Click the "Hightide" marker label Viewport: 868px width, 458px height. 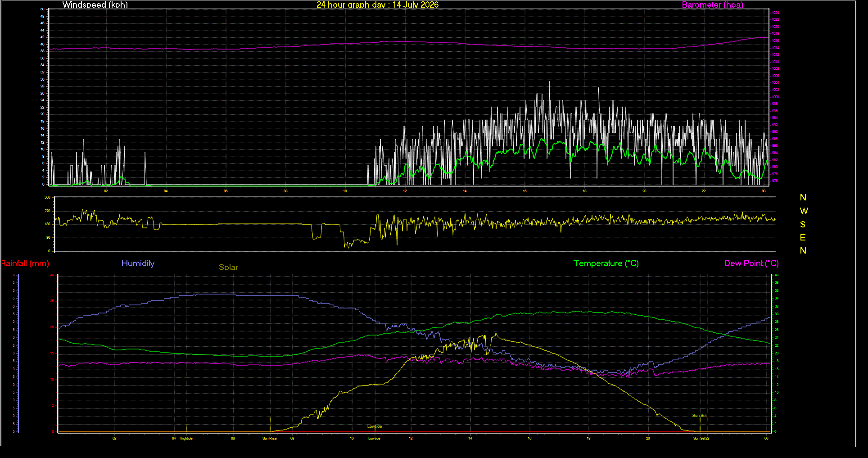pyautogui.click(x=186, y=438)
